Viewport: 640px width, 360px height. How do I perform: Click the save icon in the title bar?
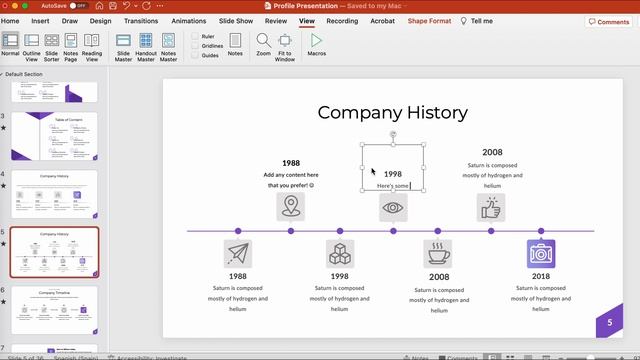coord(113,6)
